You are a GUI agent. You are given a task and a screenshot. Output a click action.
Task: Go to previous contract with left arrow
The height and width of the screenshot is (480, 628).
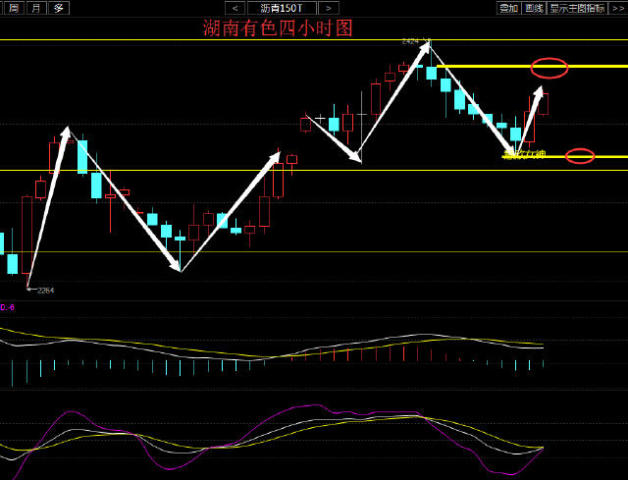tap(235, 8)
